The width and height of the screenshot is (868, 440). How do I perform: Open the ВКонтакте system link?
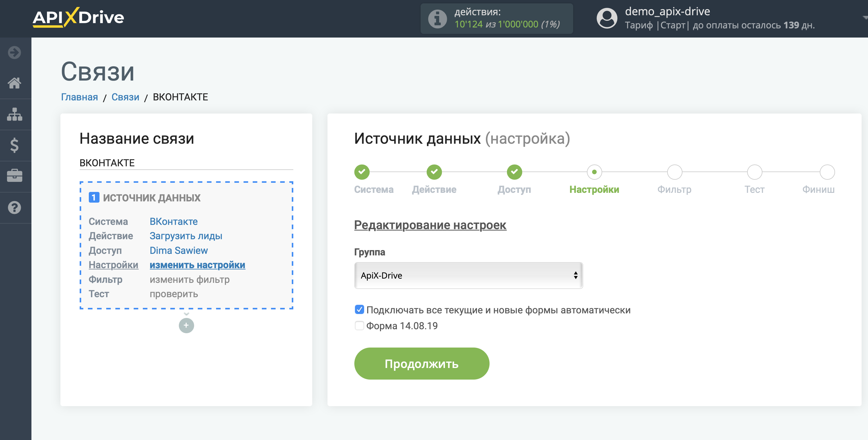coord(174,221)
